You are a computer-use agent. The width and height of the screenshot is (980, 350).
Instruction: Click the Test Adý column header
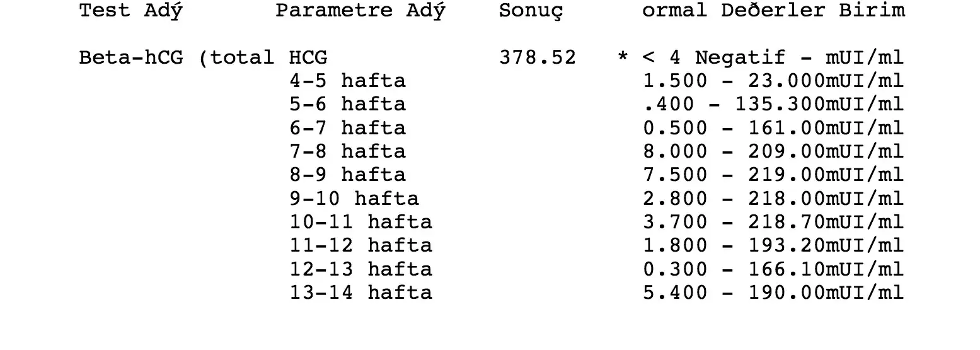coord(130,11)
